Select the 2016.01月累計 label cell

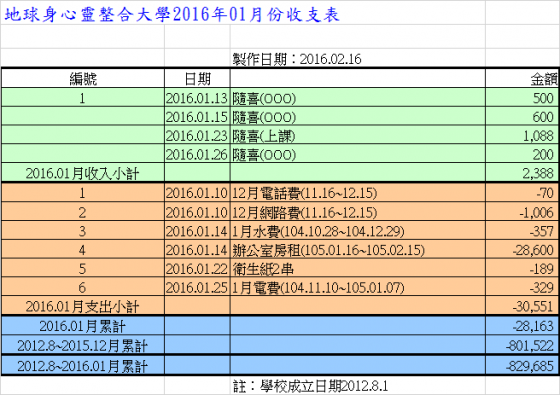coord(83,326)
